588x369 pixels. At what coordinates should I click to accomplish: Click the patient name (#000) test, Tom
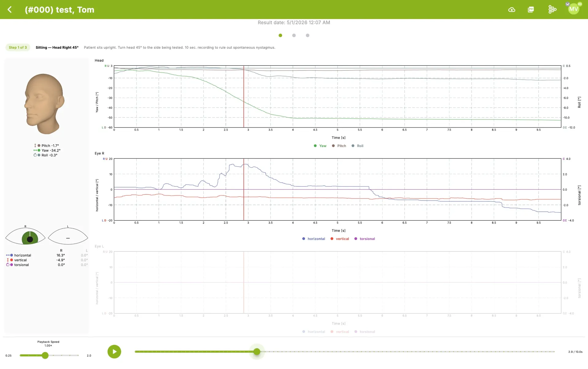pyautogui.click(x=59, y=10)
